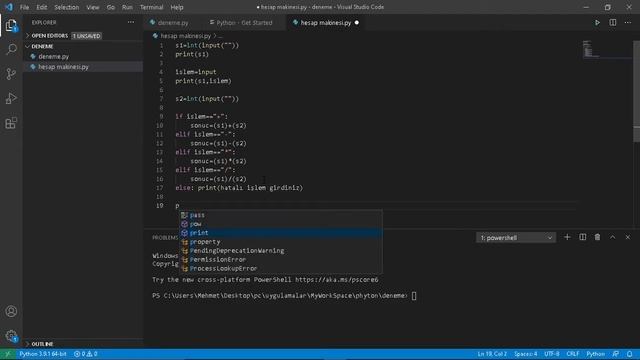Image resolution: width=640 pixels, height=360 pixels.
Task: Choose the property autocomplete suggestion
Action: 281,242
